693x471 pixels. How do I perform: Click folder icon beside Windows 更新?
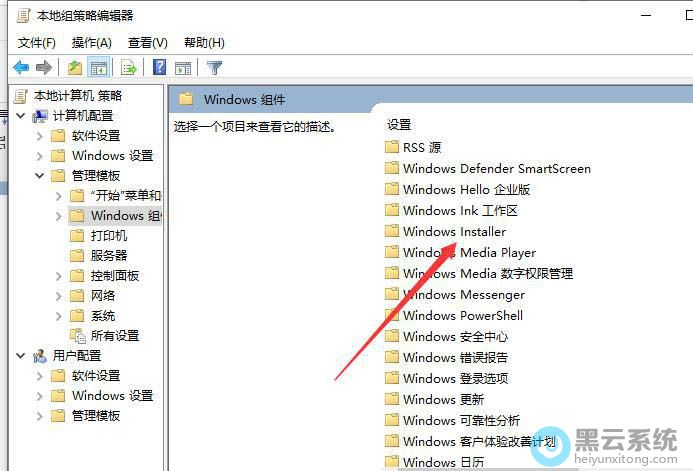[392, 399]
